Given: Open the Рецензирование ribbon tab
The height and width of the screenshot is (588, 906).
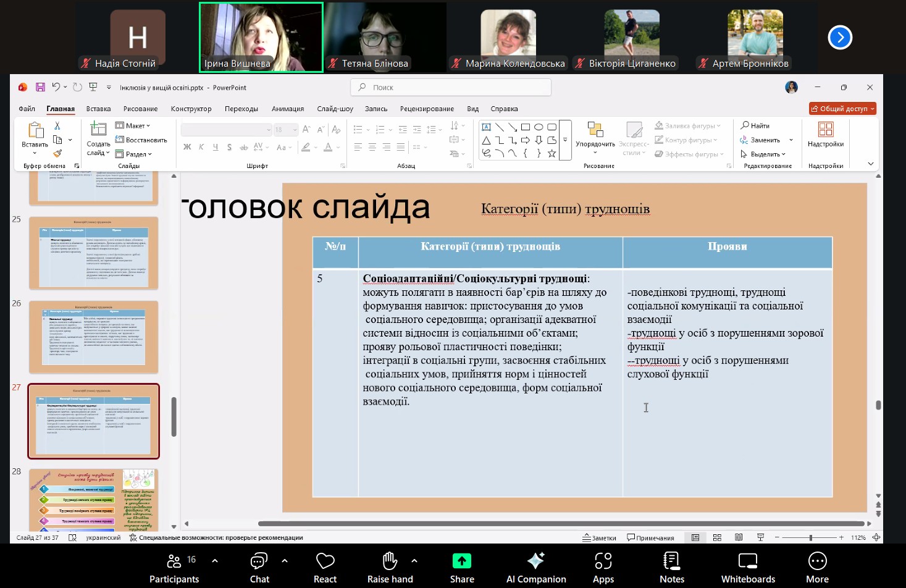Looking at the screenshot, I should click(427, 108).
